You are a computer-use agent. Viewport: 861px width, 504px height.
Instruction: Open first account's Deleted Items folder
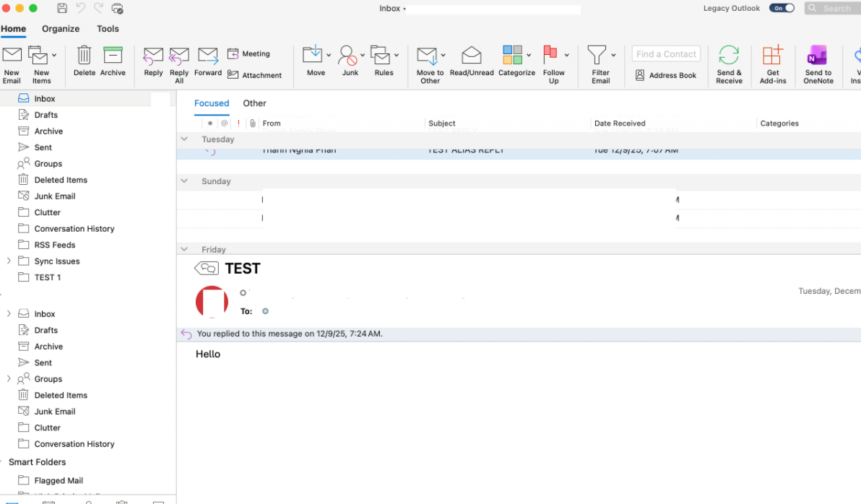61,180
